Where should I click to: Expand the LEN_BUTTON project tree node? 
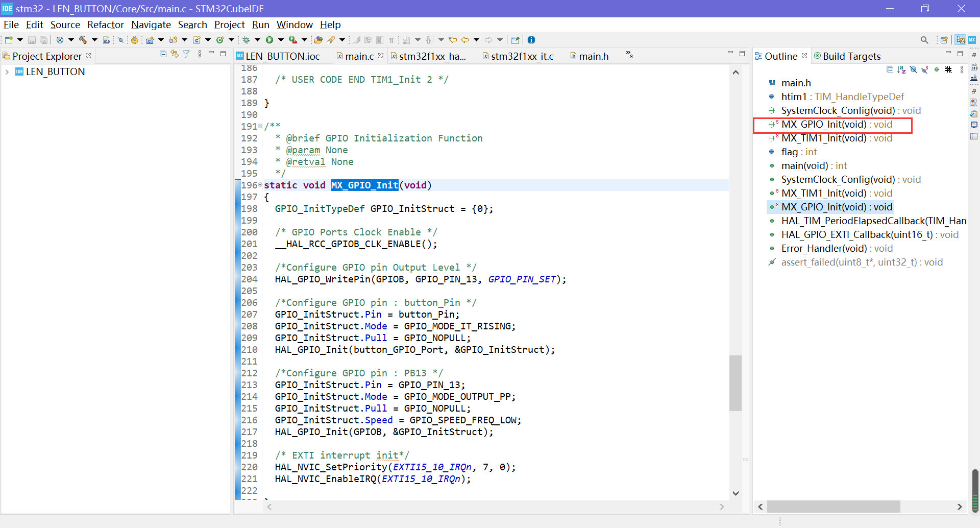click(x=7, y=72)
